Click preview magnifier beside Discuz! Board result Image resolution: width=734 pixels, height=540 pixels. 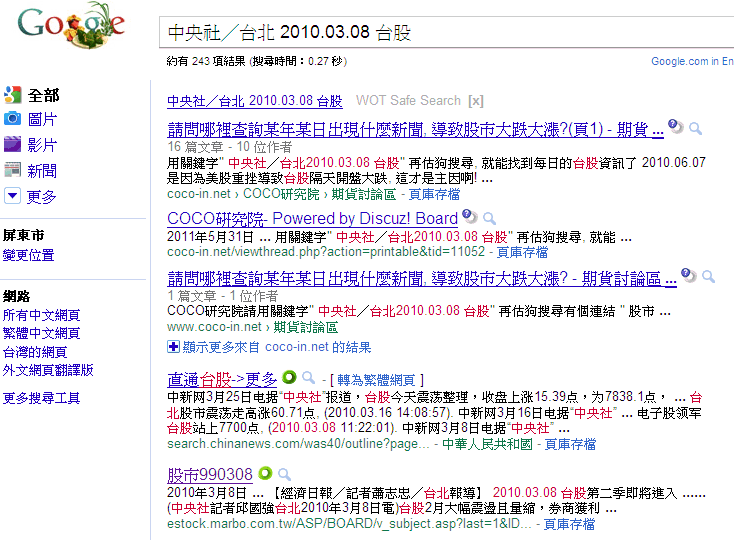tap(489, 218)
